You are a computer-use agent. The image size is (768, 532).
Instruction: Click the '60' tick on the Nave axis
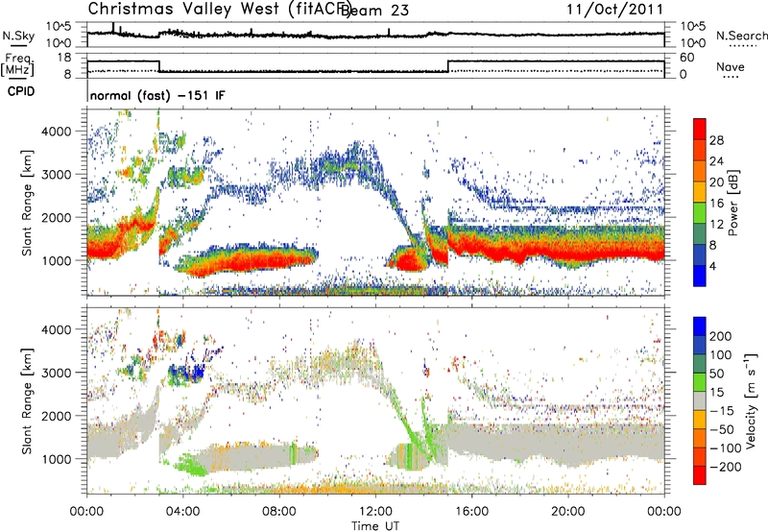[687, 58]
